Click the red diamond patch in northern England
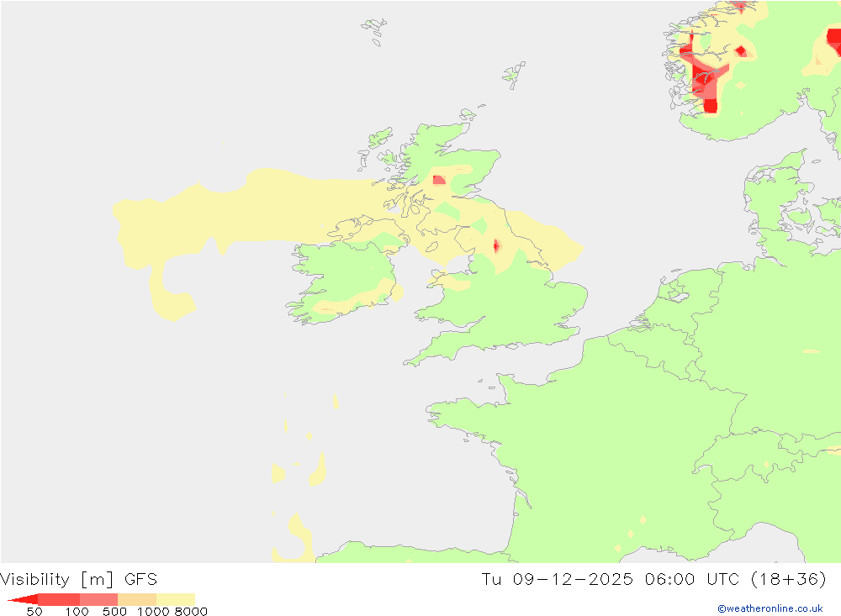 click(x=497, y=246)
